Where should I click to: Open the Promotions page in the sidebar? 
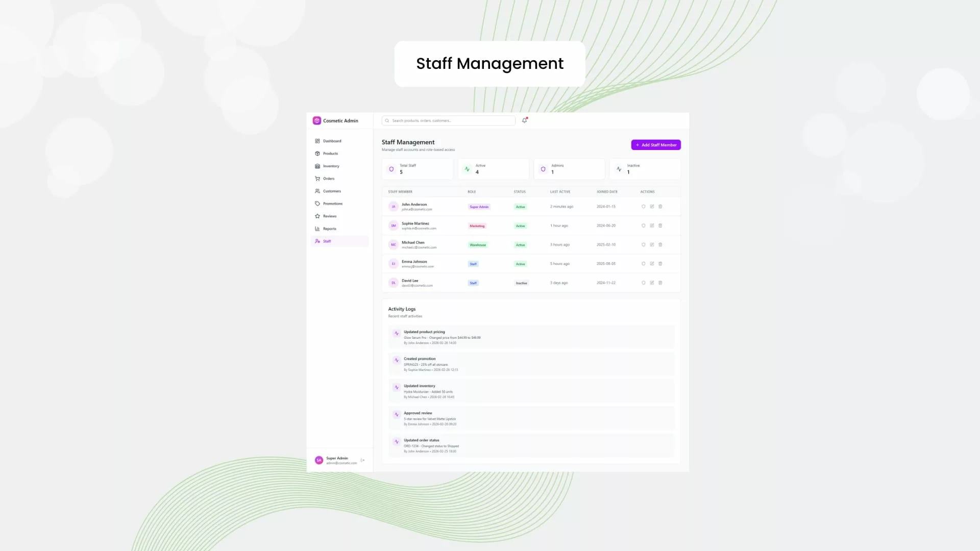332,204
